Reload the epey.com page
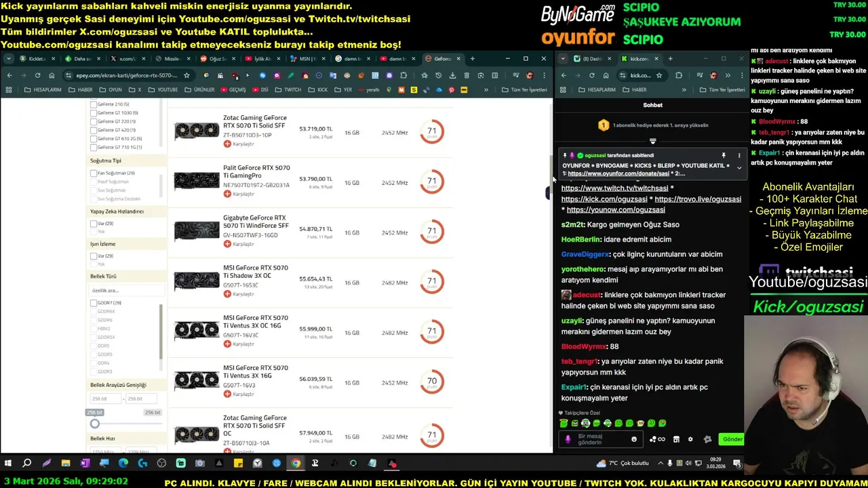 [x=37, y=75]
